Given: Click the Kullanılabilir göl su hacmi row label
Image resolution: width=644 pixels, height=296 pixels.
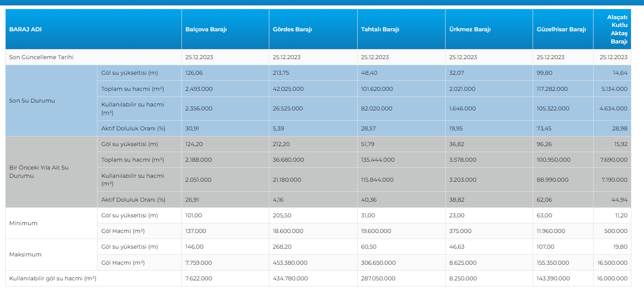Looking at the screenshot, I should click(53, 279).
